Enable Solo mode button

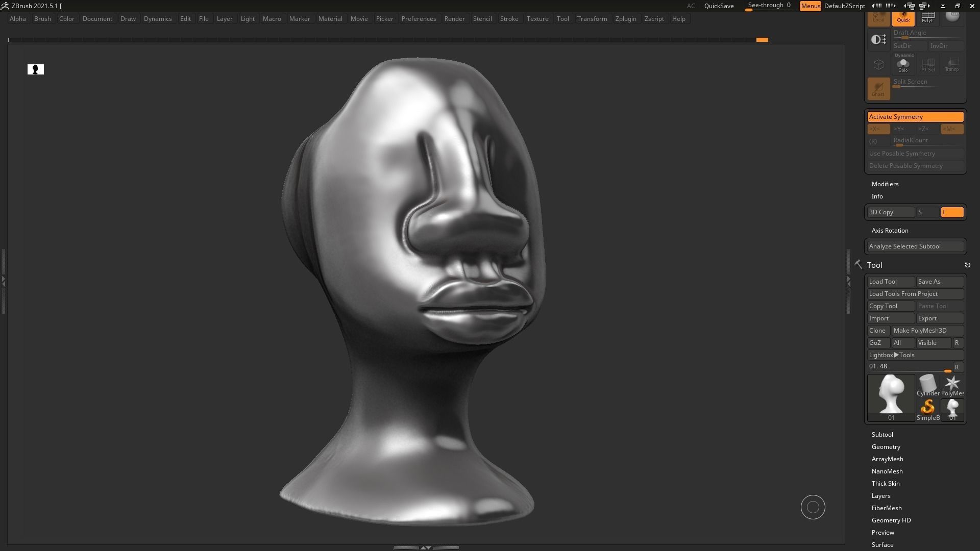coord(903,64)
